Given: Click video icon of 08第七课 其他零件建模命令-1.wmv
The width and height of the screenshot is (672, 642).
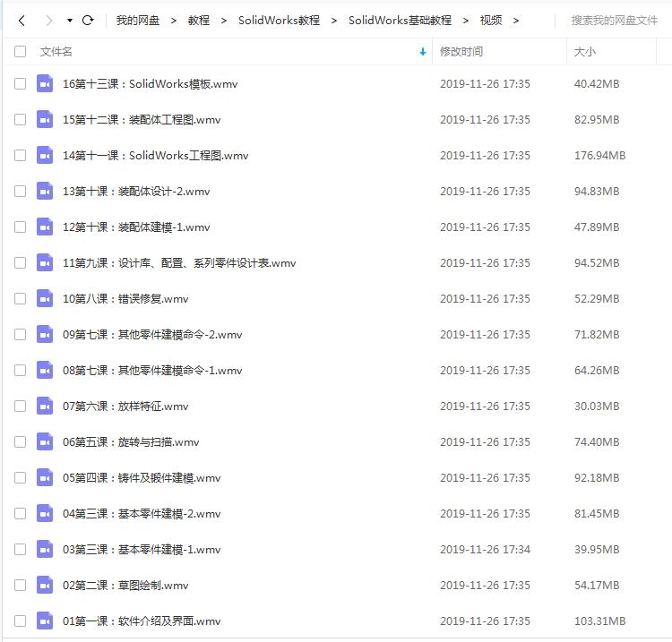Looking at the screenshot, I should coord(45,370).
